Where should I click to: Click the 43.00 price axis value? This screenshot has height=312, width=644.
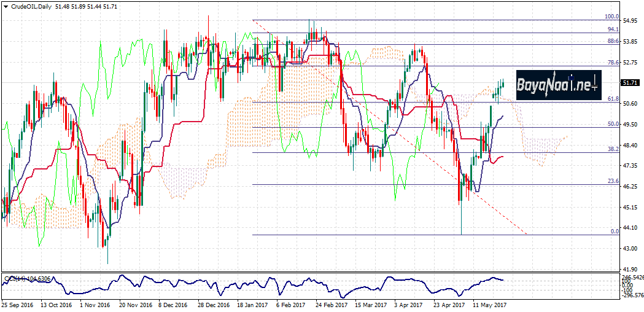pos(629,249)
